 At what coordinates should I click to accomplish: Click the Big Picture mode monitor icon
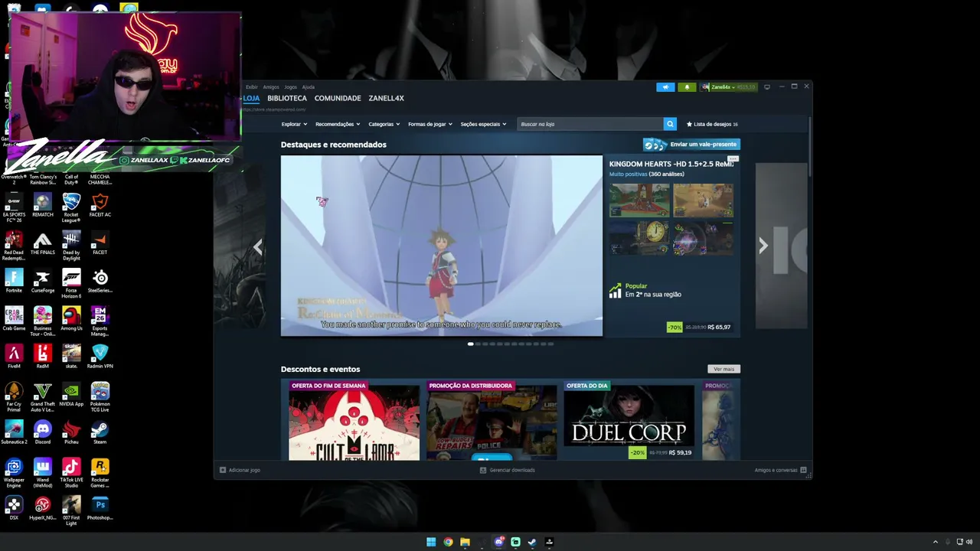(x=766, y=87)
